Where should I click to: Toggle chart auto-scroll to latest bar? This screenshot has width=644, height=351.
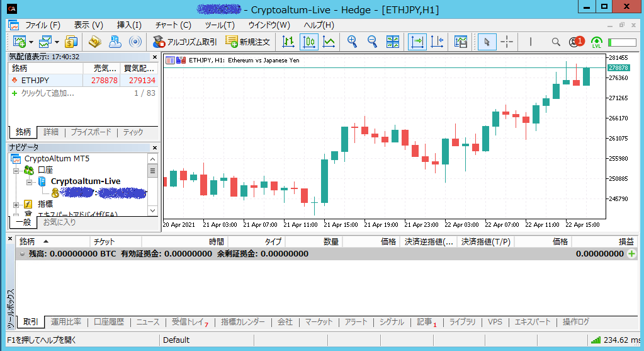pos(417,42)
